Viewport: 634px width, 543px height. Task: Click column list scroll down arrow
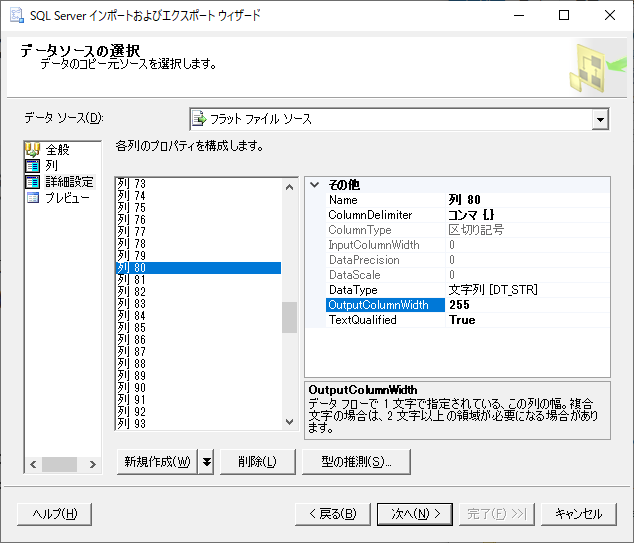point(290,422)
